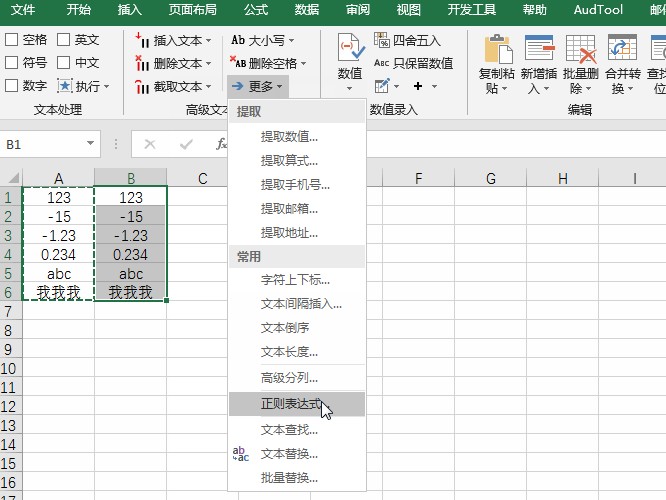Click the 批量删除 icon
The image size is (666, 500).
581,48
